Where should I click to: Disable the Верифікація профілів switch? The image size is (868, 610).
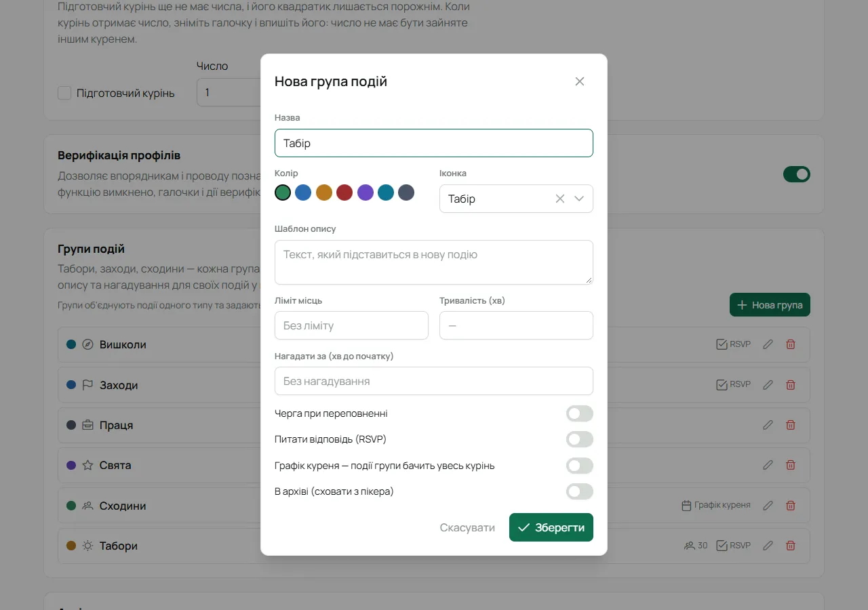coord(797,174)
